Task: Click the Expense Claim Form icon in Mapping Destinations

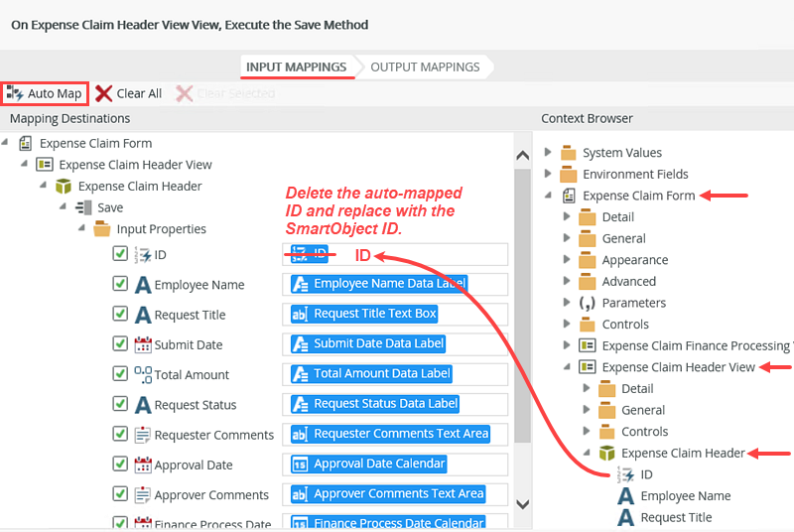Action: click(x=26, y=143)
